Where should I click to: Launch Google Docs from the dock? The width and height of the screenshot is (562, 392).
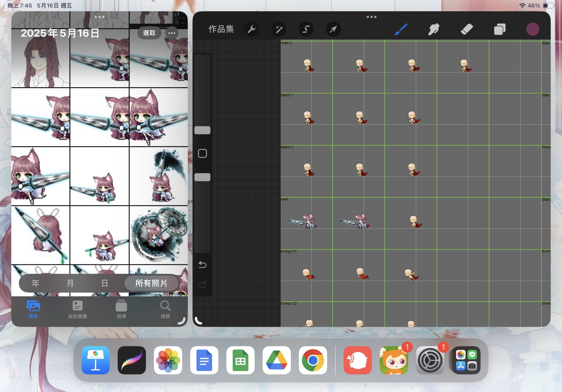tap(204, 360)
